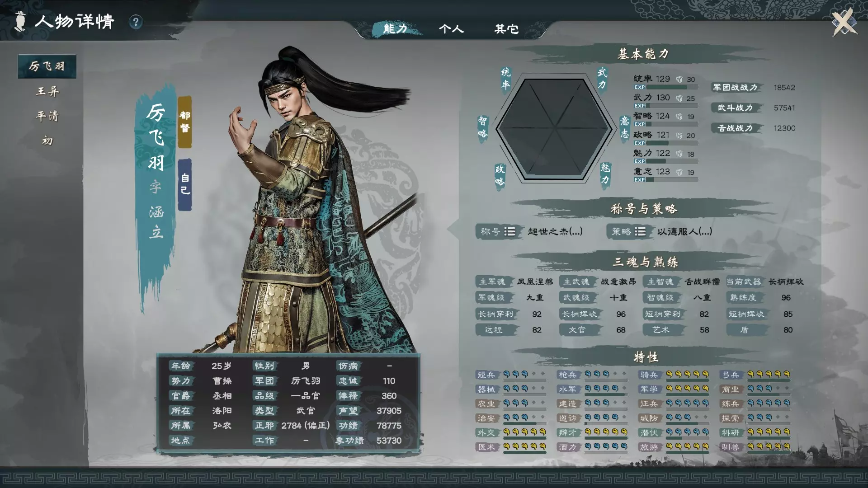Click the character silhouette icon by 人物详情
This screenshot has width=868, height=488.
[20, 22]
